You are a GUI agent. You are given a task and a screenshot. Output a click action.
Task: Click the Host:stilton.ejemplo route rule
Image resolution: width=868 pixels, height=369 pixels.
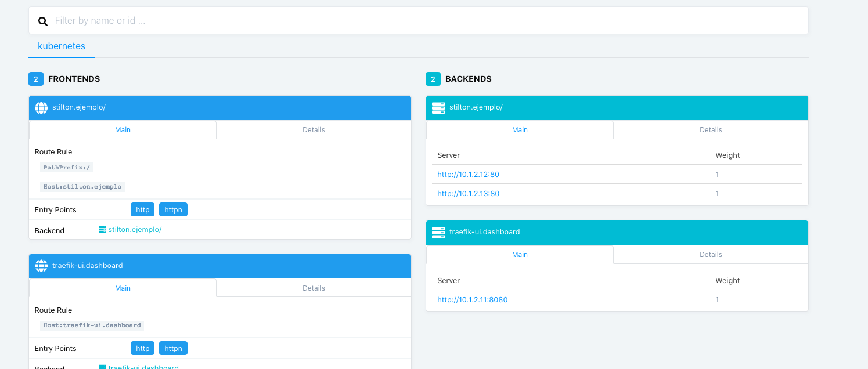82,187
